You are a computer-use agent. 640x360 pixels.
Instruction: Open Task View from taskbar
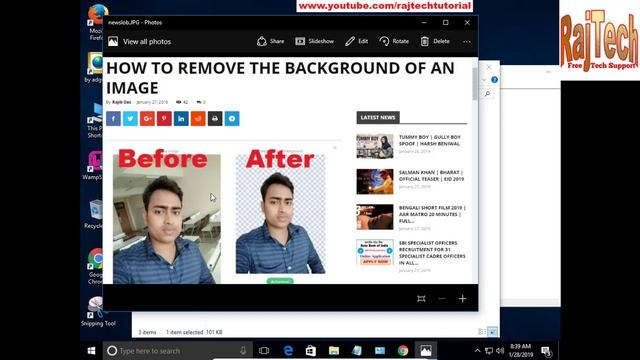(x=264, y=351)
